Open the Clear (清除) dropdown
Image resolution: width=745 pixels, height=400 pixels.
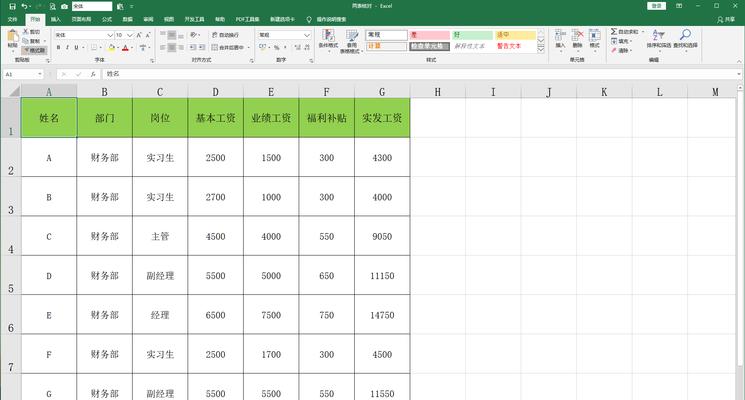coord(622,50)
